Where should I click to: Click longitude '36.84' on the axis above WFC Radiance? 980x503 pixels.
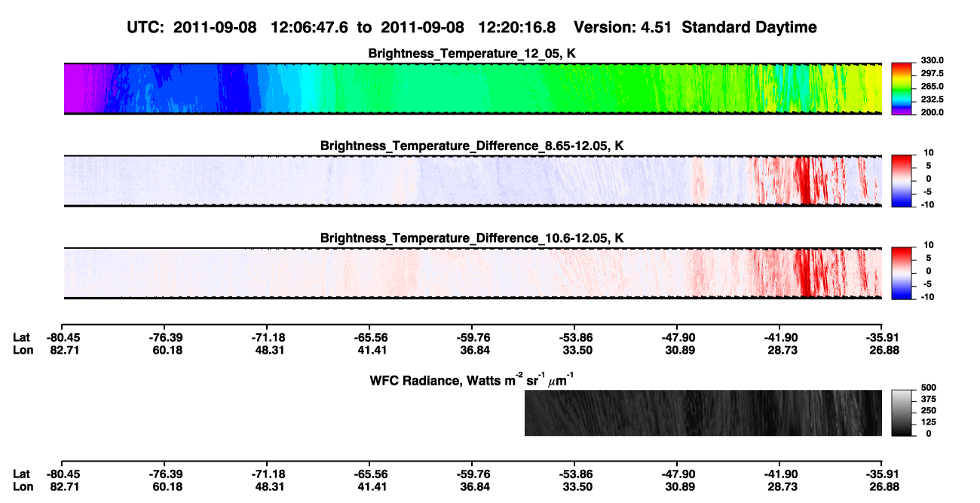coord(474,350)
